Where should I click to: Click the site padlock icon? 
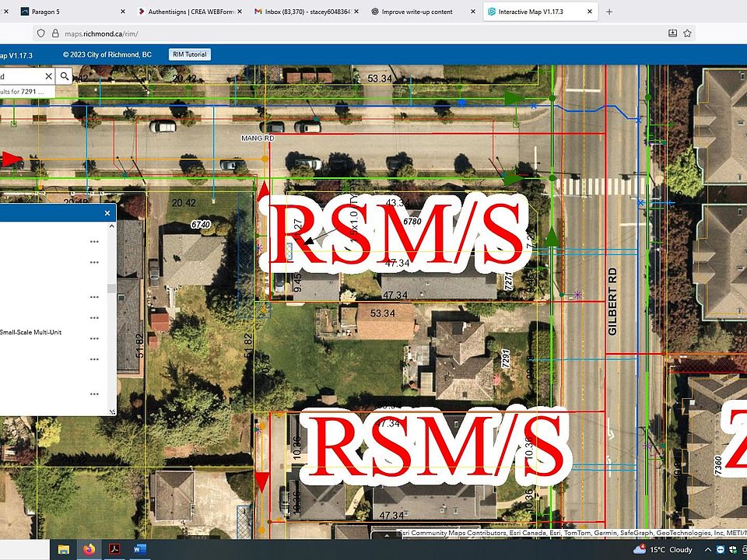55,33
